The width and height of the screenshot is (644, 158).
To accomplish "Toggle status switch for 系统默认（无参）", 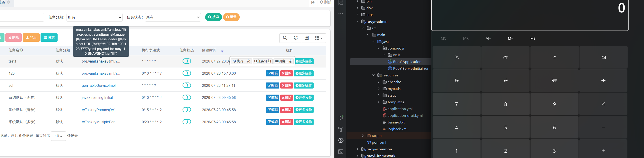I will click(187, 97).
